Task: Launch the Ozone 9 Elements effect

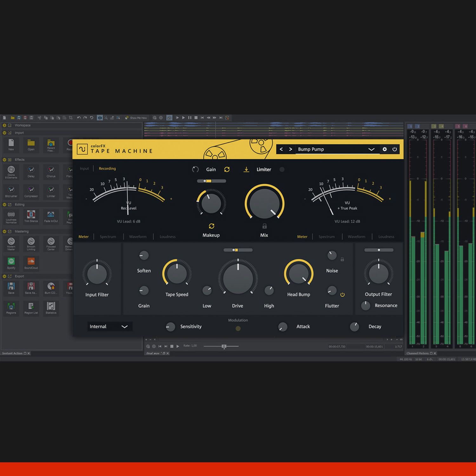Action: coord(11,171)
